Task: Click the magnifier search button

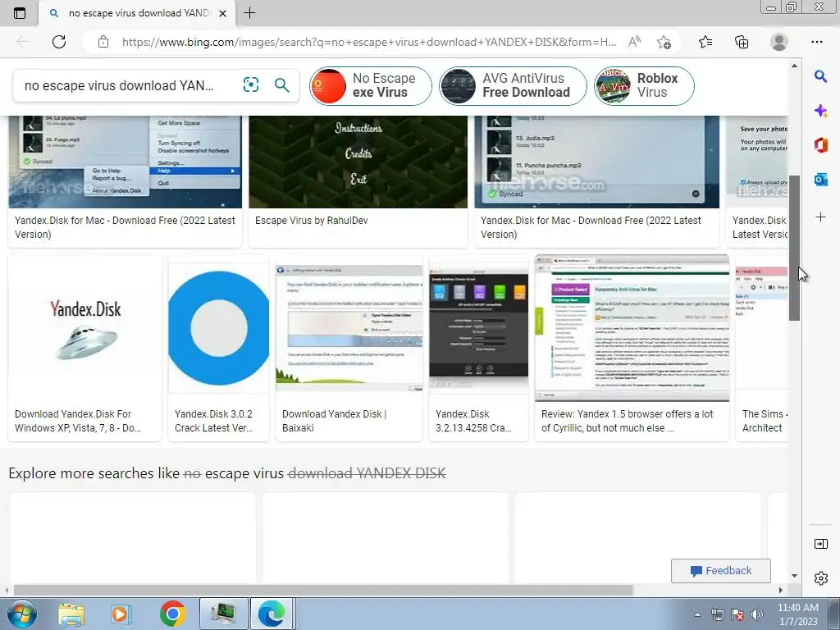Action: pos(282,84)
